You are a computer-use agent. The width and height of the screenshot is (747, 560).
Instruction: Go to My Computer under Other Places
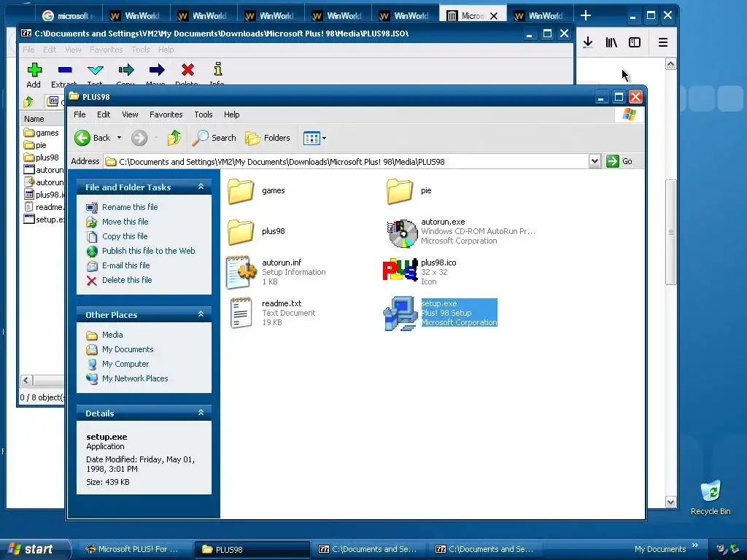(x=125, y=364)
